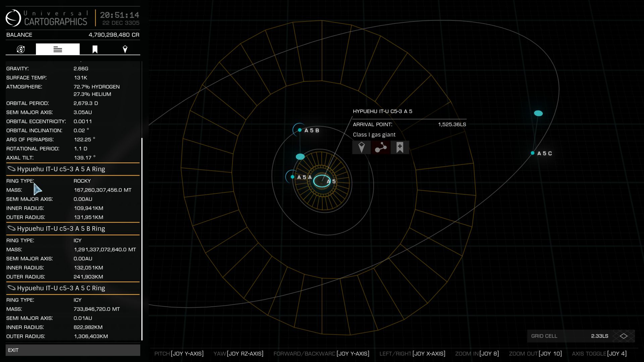The width and height of the screenshot is (644, 362).
Task: Open the map marker tab
Action: (x=125, y=49)
